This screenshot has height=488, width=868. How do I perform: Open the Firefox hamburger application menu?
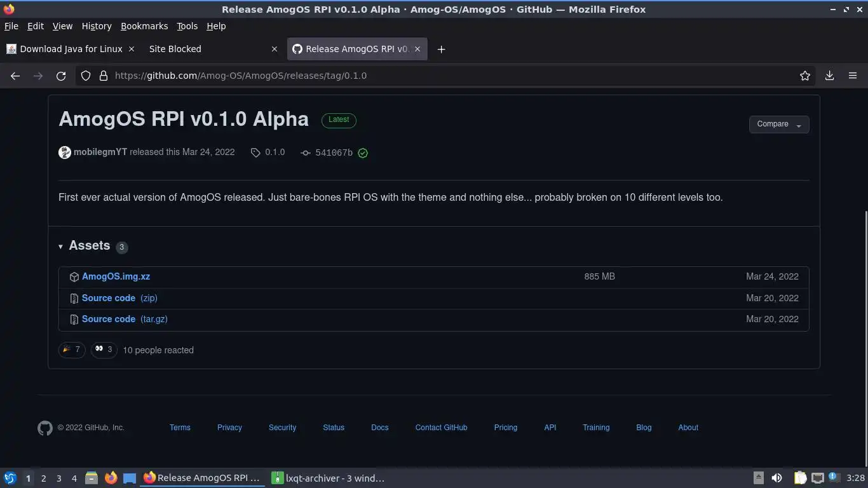(853, 76)
